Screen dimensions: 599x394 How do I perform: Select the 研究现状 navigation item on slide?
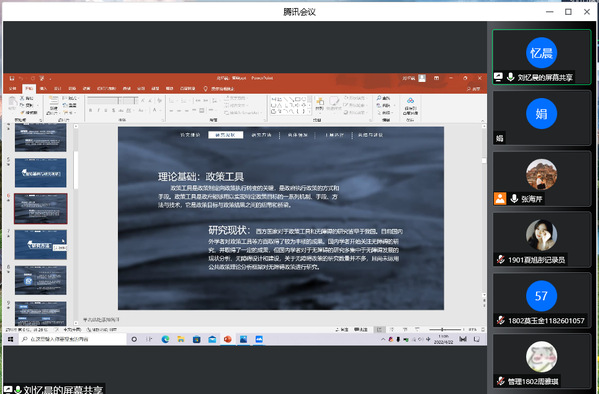click(225, 135)
